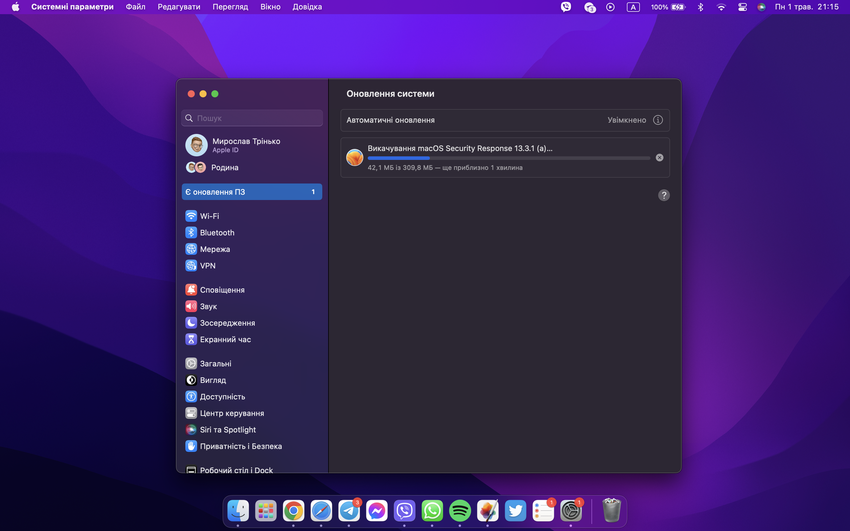Open the Файл menu in the menu bar
This screenshot has width=850, height=531.
(135, 7)
